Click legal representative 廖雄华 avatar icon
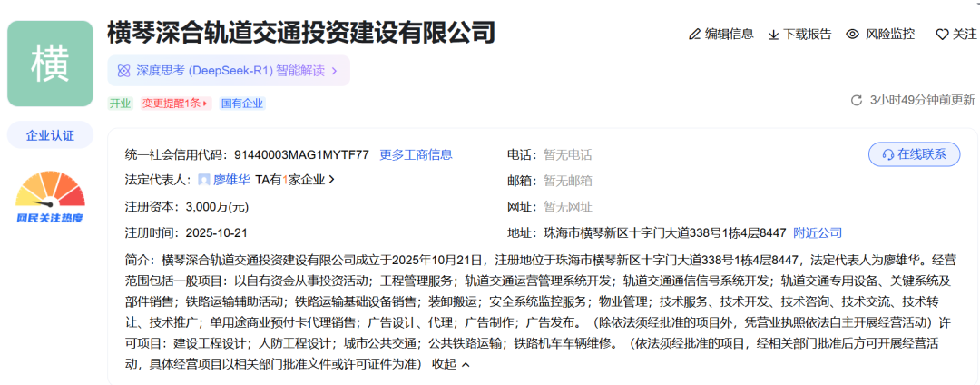This screenshot has height=385, width=980. [204, 180]
